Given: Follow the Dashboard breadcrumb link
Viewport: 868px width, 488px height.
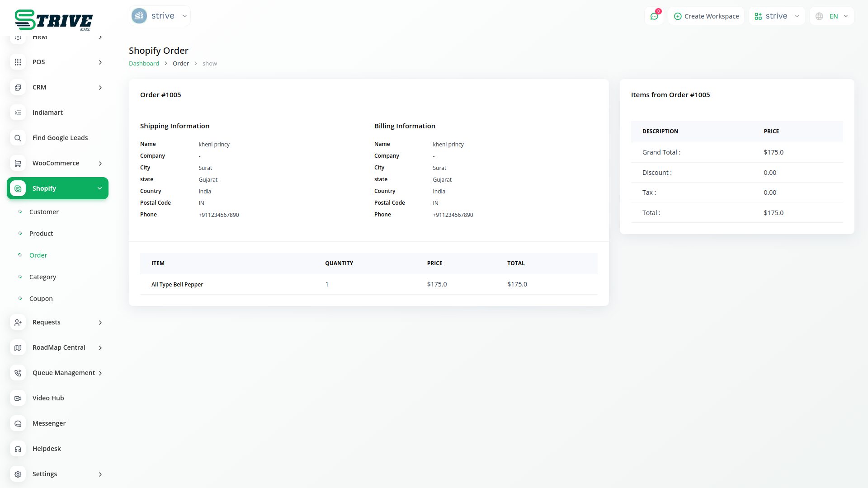Looking at the screenshot, I should [144, 64].
